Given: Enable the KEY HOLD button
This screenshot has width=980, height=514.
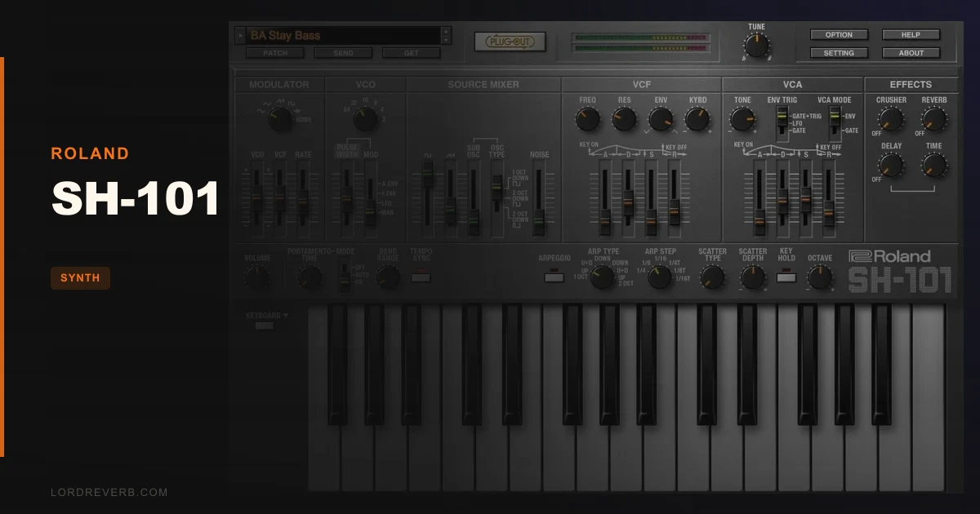Looking at the screenshot, I should coord(786,277).
